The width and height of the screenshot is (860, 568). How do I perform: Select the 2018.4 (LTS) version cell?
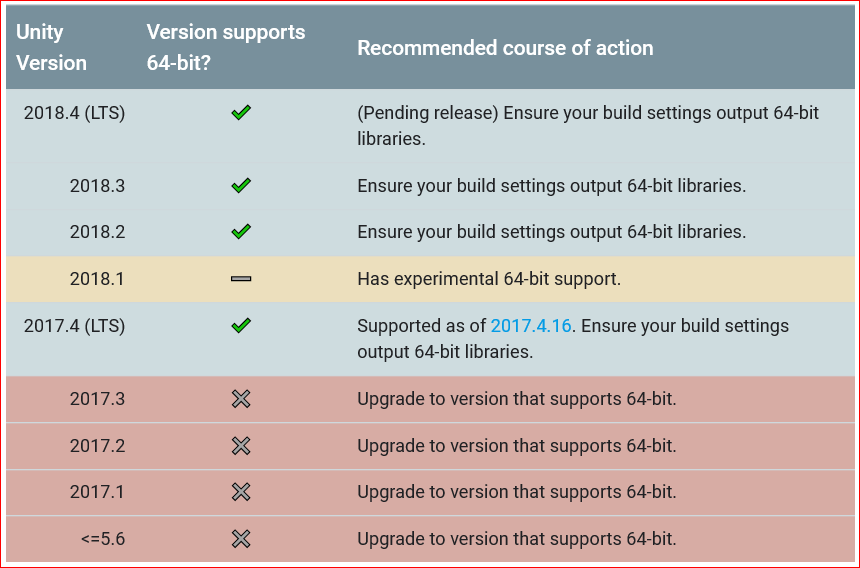75,113
